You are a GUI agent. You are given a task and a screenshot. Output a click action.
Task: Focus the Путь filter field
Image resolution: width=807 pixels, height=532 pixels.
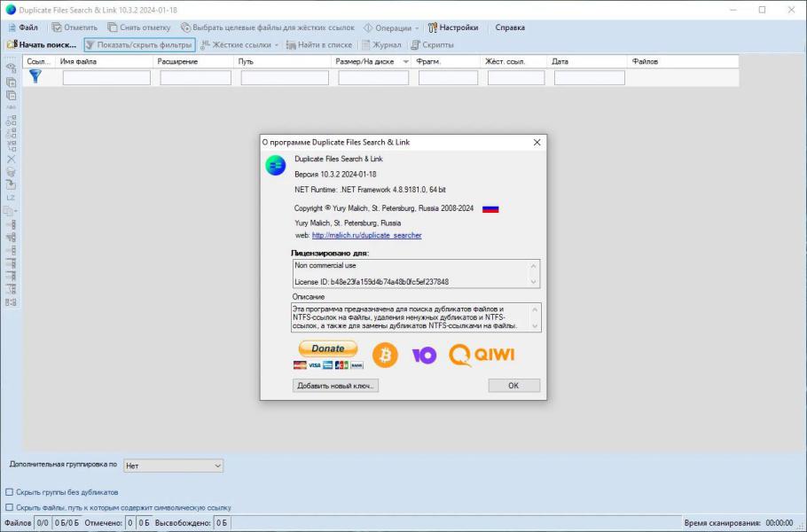[285, 78]
